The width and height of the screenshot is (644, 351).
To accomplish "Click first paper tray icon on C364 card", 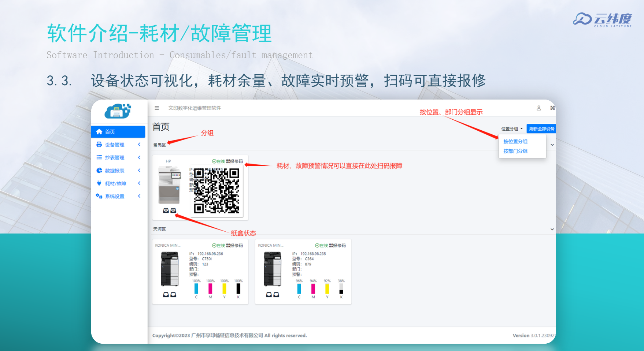I will 269,295.
